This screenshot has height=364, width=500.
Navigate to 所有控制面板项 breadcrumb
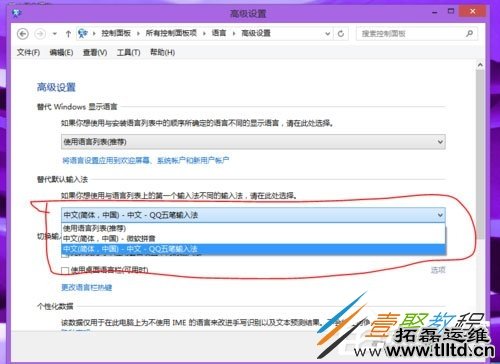(x=171, y=33)
